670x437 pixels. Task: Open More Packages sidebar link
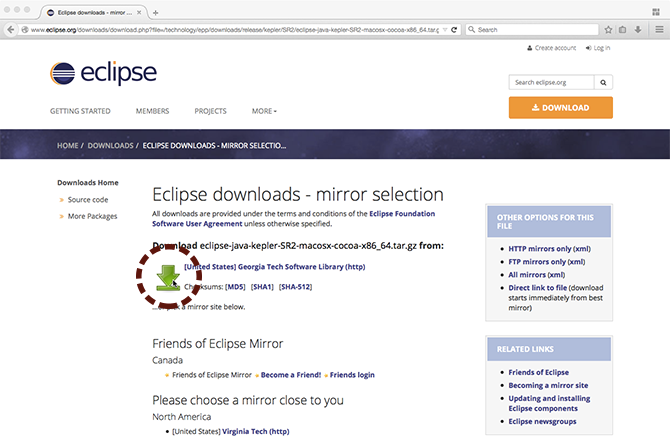(92, 216)
